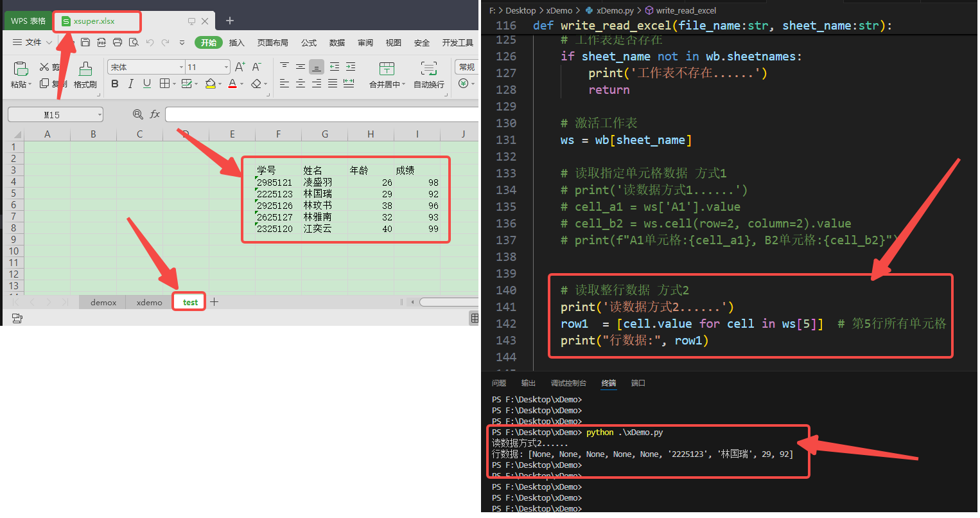Image resolution: width=980 pixels, height=518 pixels.
Task: Open the number format 常规 dropdown
Action: click(x=466, y=67)
